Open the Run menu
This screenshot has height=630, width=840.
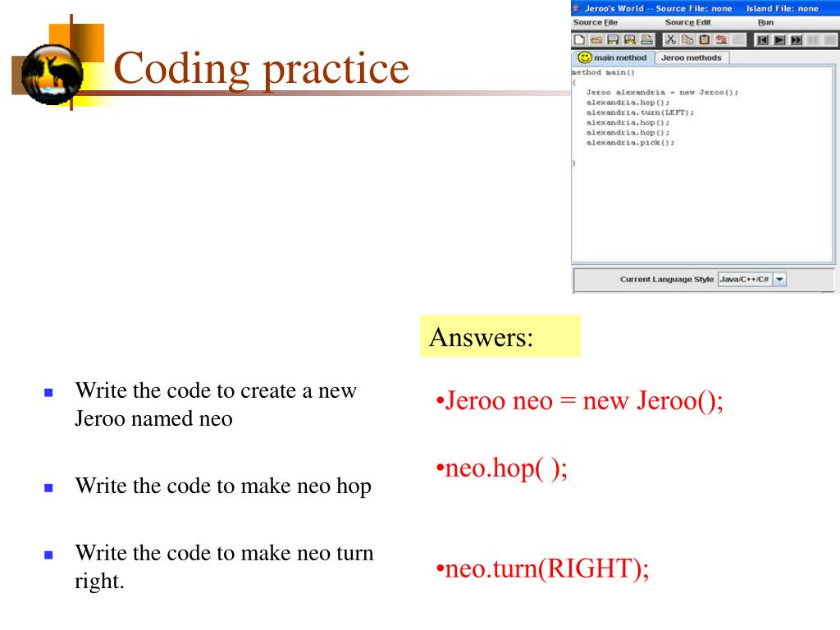click(765, 22)
